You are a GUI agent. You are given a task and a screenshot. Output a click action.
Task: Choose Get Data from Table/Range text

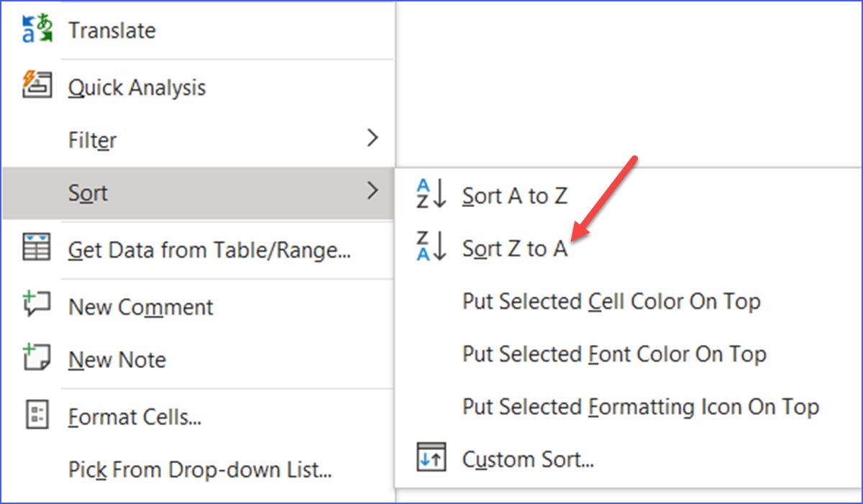(x=209, y=250)
